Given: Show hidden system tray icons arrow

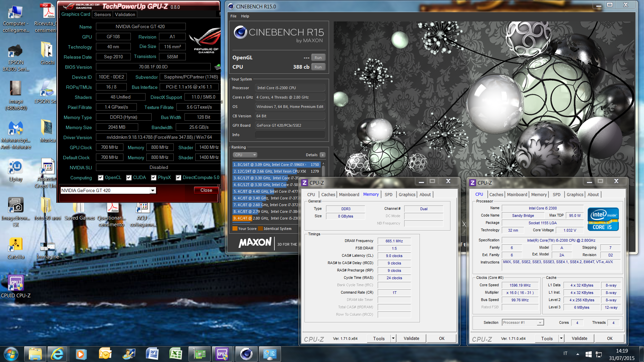Looking at the screenshot, I should [x=578, y=354].
